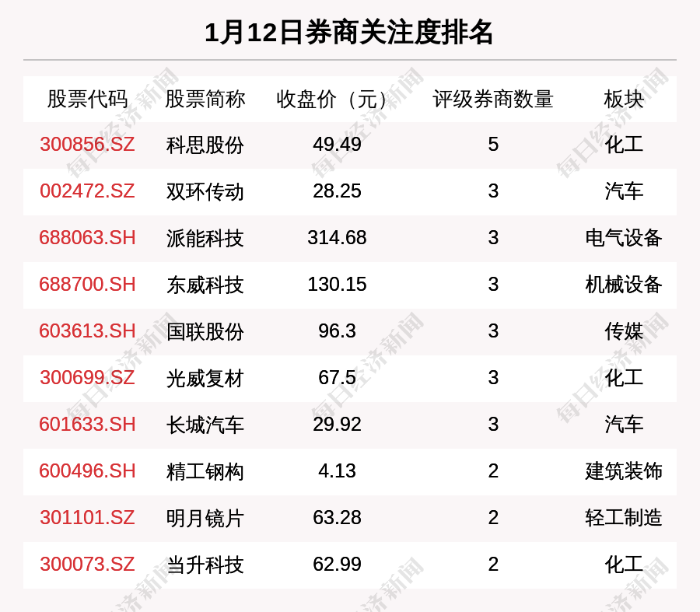Click the stock name 精工钢构
700x612 pixels.
point(205,472)
